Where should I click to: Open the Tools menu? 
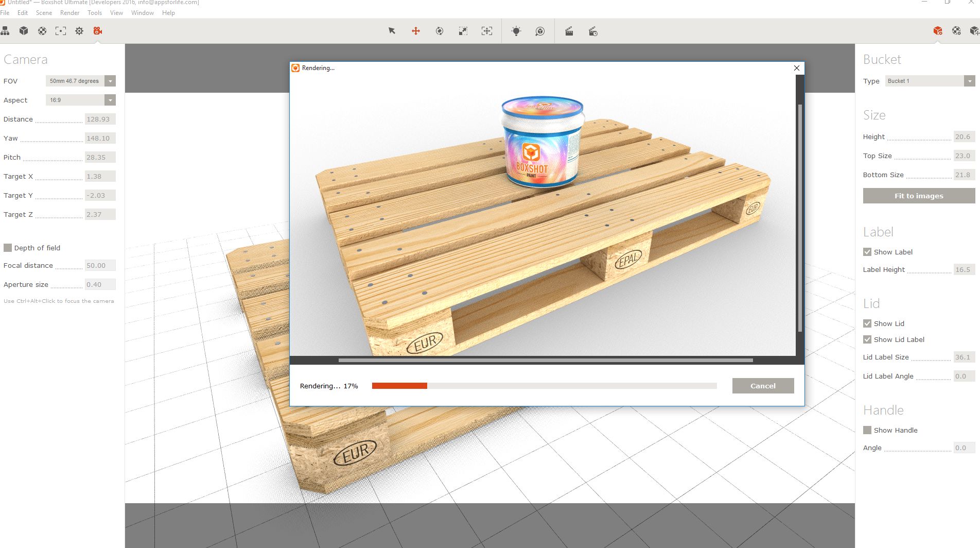pos(95,13)
